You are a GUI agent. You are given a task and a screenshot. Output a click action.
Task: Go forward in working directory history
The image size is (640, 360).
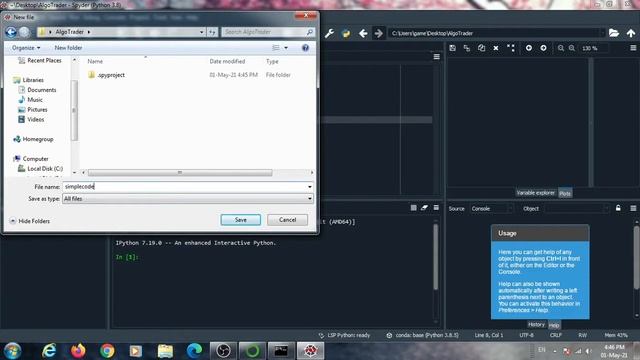click(x=379, y=33)
